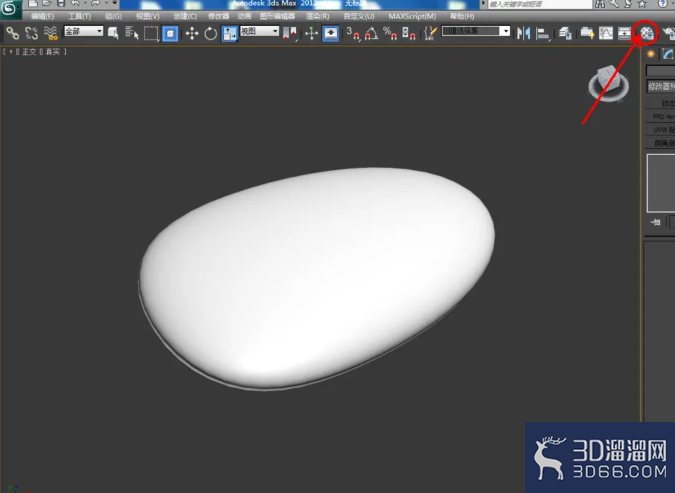
Task: Click the New file icon in title bar
Action: (x=33, y=3)
